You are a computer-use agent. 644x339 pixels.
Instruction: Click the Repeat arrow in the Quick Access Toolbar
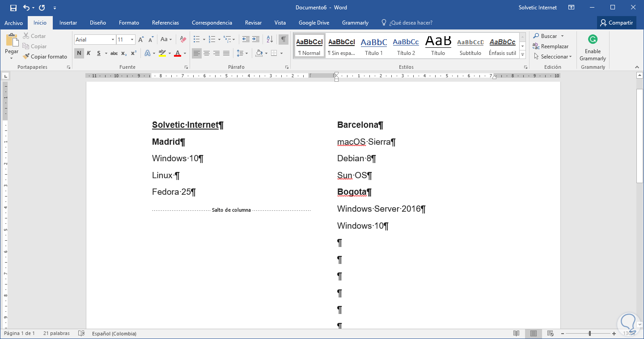click(42, 8)
